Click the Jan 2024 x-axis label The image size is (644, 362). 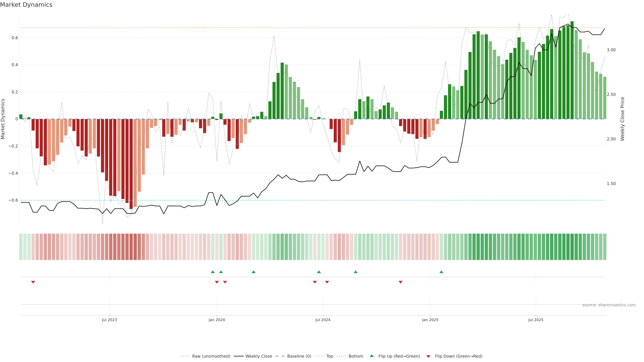coord(217,320)
